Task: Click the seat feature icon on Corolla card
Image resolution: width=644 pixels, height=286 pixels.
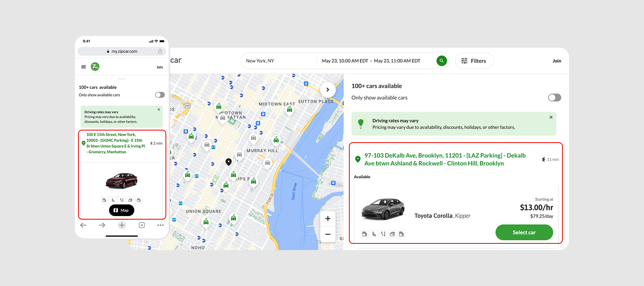Action: click(x=374, y=234)
